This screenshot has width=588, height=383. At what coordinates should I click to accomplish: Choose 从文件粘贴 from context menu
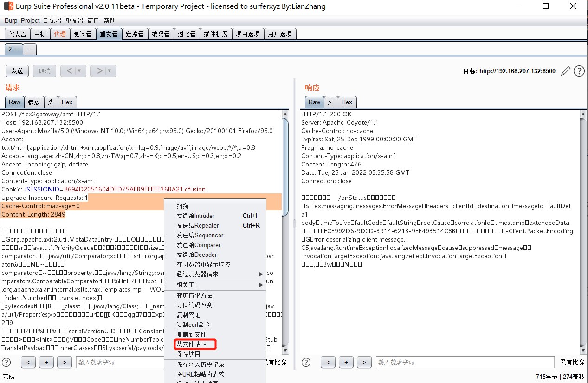(x=215, y=344)
